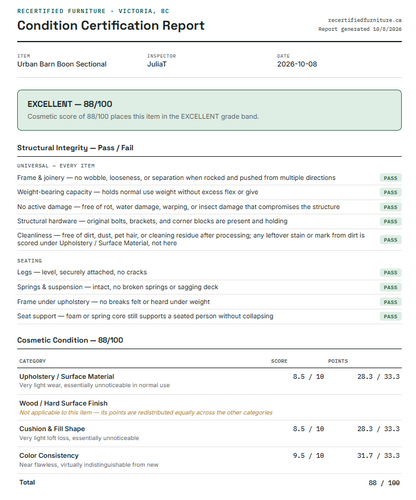Viewport: 416px width, 500px height.
Task: Click the PASS badge for Cleanliness
Action: tap(390, 240)
